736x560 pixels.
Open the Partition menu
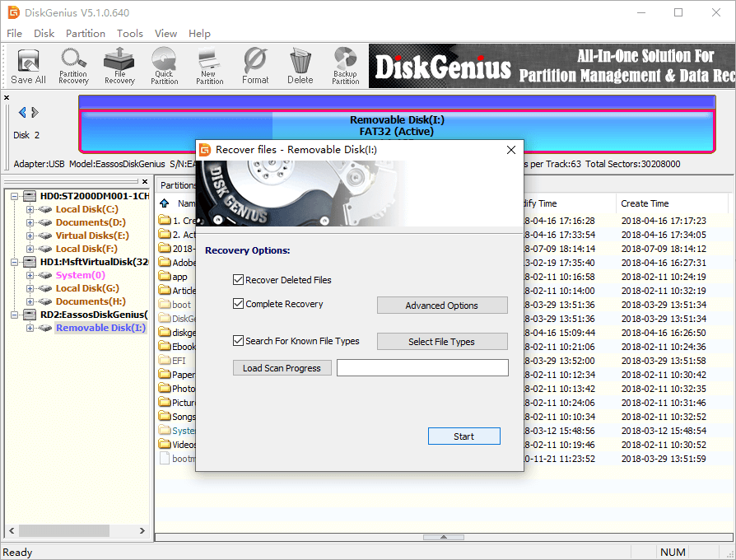[x=86, y=34]
